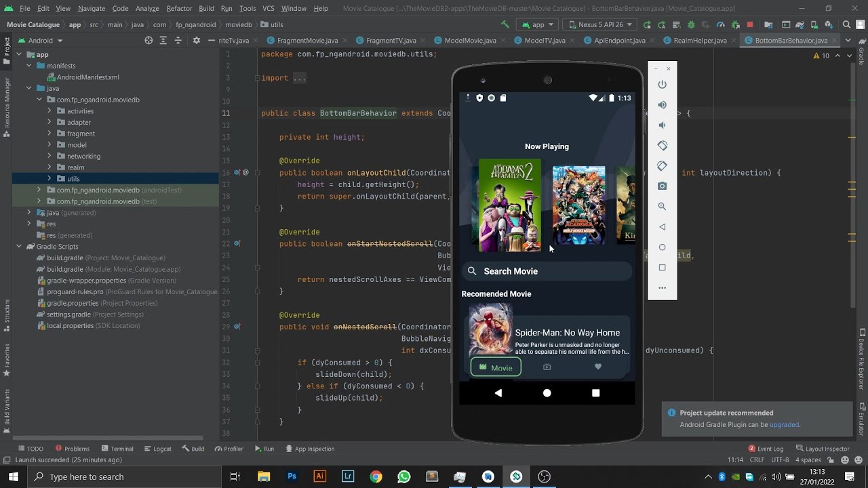Open Chrome from Windows taskbar
Image resolution: width=868 pixels, height=488 pixels.
tap(376, 476)
